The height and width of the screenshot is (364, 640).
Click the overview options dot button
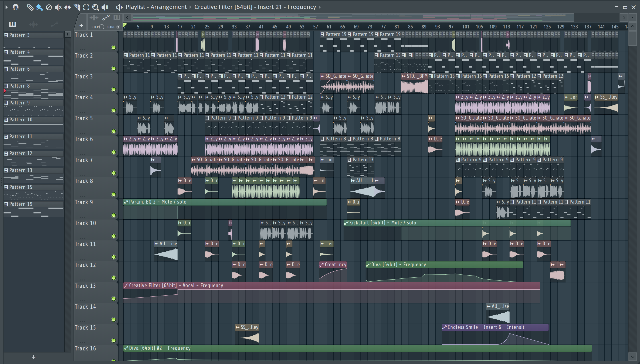pos(632,18)
